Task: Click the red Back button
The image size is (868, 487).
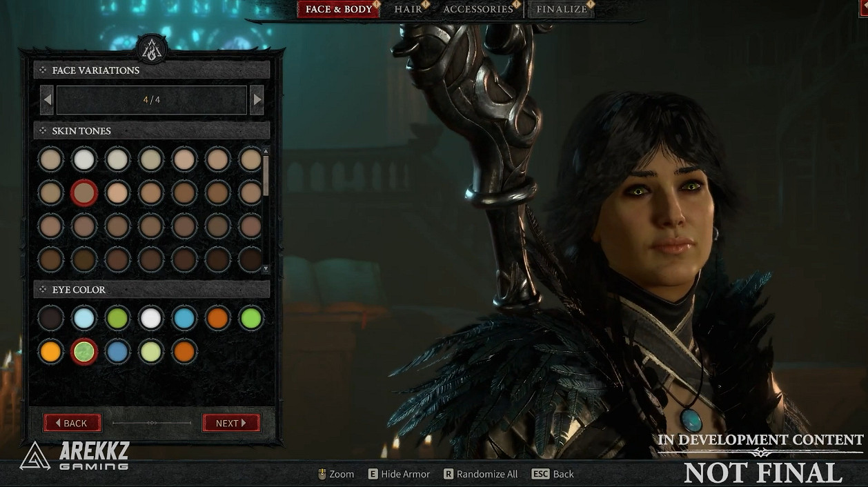Action: (x=72, y=423)
